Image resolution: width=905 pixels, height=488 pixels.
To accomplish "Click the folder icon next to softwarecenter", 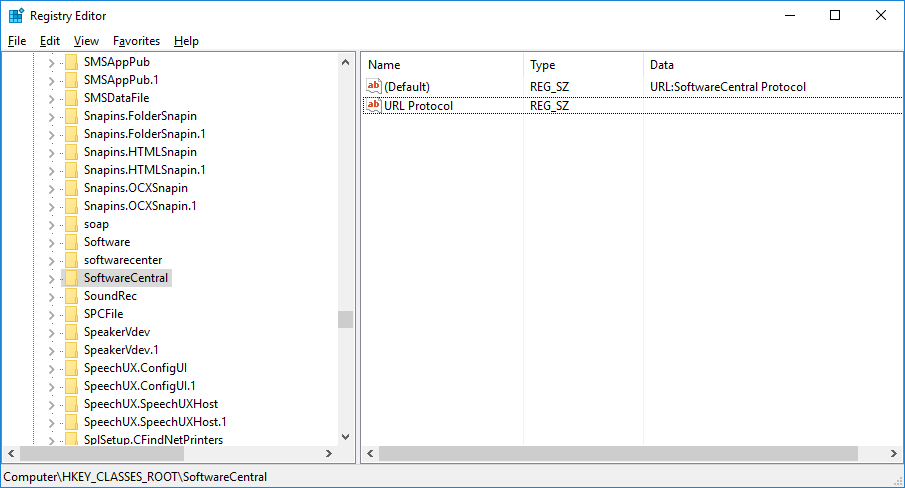I will (70, 260).
